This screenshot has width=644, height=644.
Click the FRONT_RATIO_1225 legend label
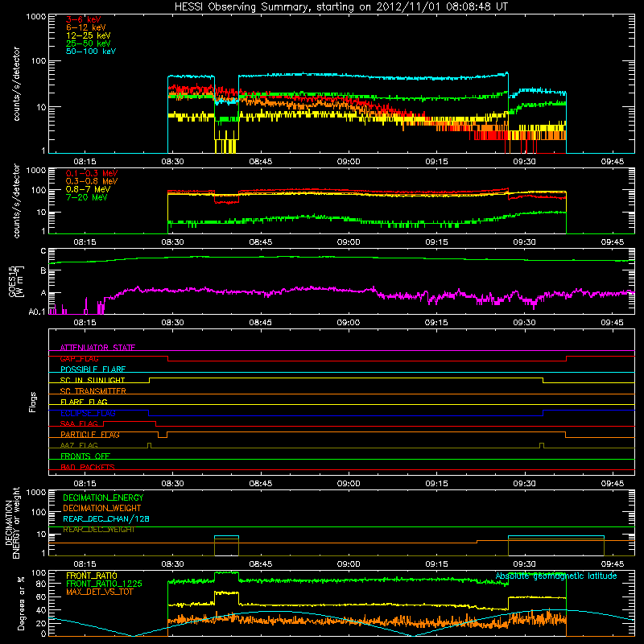pyautogui.click(x=104, y=584)
